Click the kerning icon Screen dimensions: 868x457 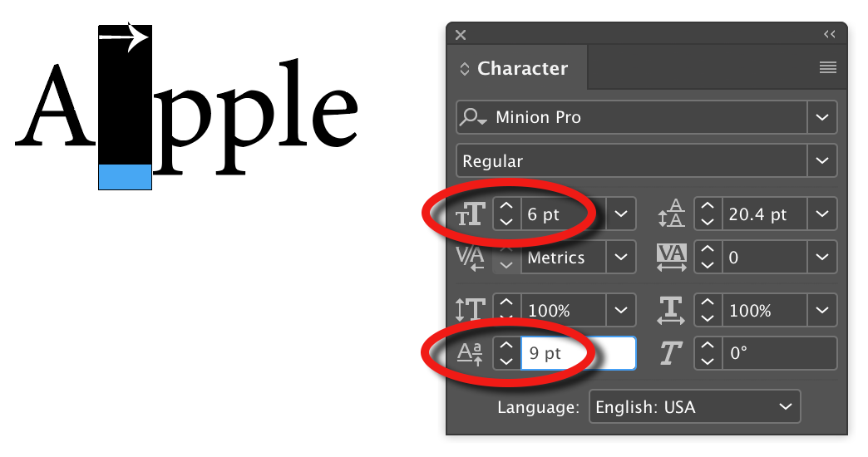[x=471, y=258]
